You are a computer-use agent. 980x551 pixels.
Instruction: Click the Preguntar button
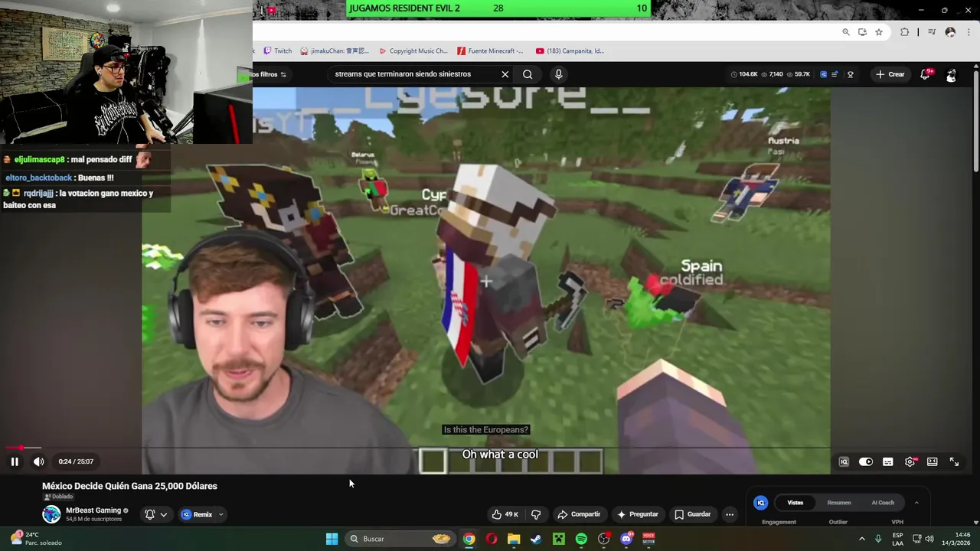click(638, 514)
